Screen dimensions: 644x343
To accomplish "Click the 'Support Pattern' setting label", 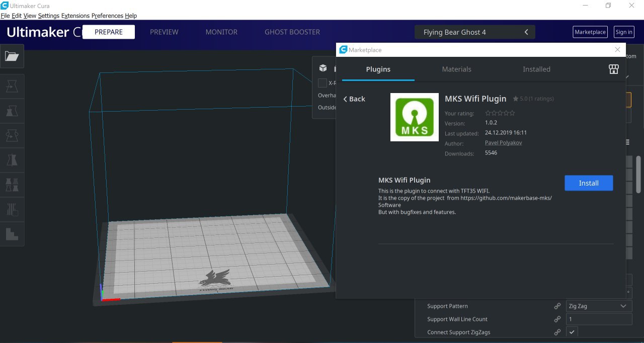I will click(447, 306).
